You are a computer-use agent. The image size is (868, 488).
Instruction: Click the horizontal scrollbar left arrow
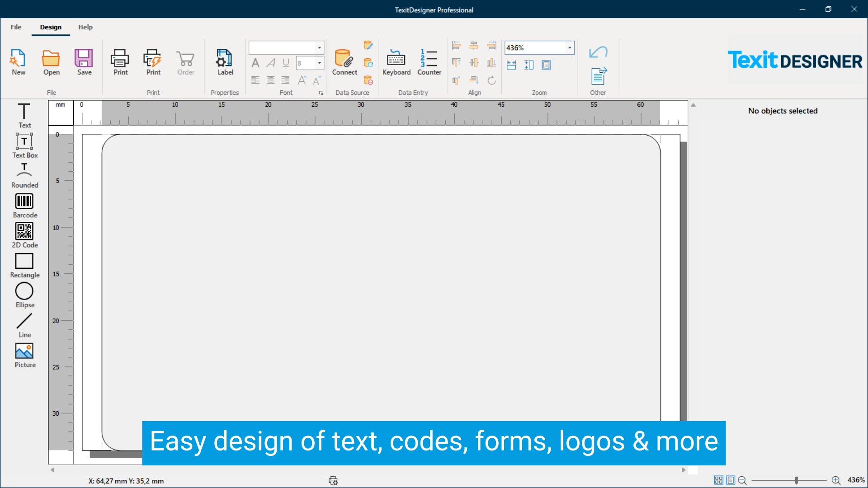[x=52, y=470]
